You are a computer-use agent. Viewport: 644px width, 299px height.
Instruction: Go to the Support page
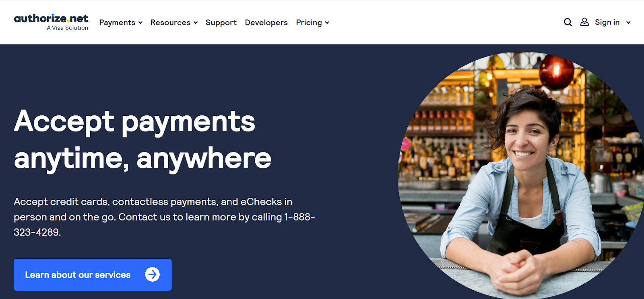click(221, 23)
